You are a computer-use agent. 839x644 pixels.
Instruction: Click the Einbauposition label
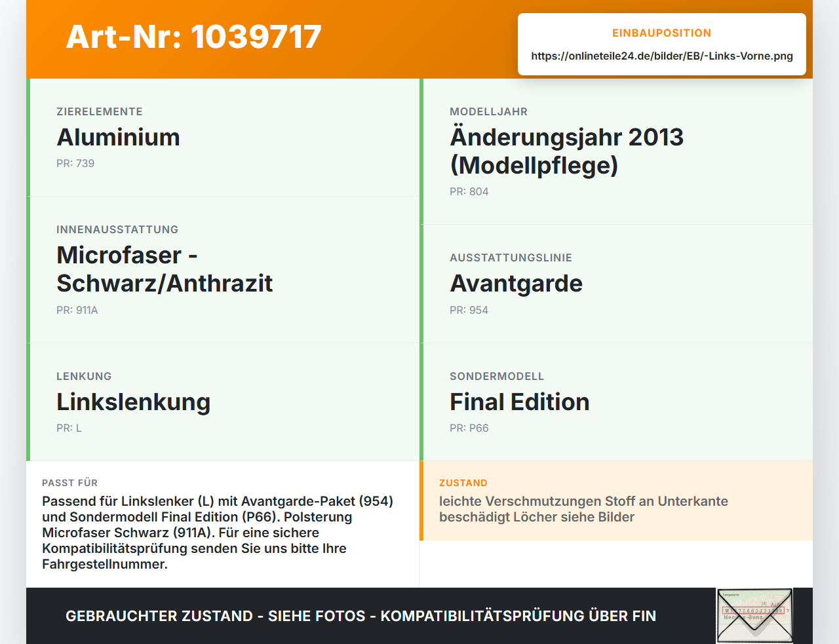662,33
